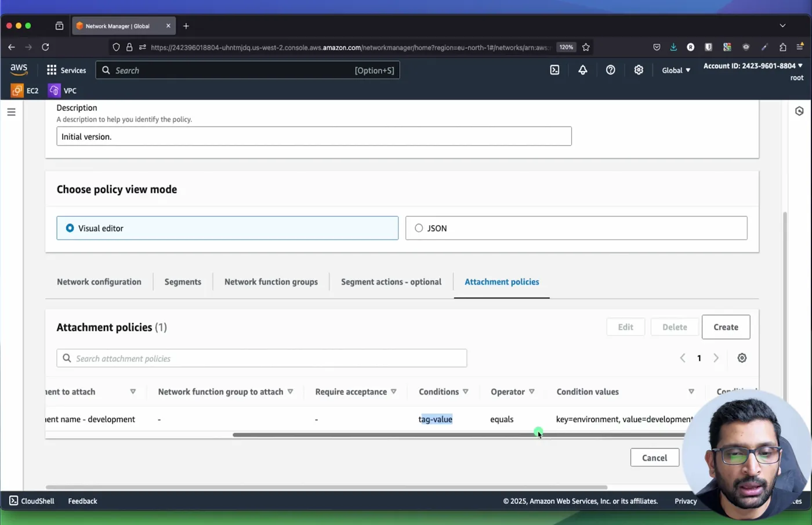The image size is (812, 525).
Task: Open the browser downloads panel
Action: (673, 47)
